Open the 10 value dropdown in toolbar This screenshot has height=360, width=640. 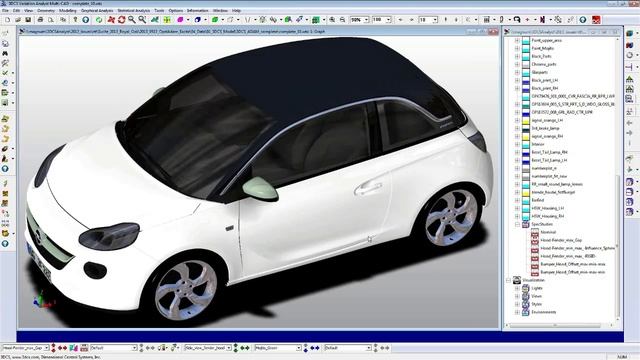tap(435, 20)
